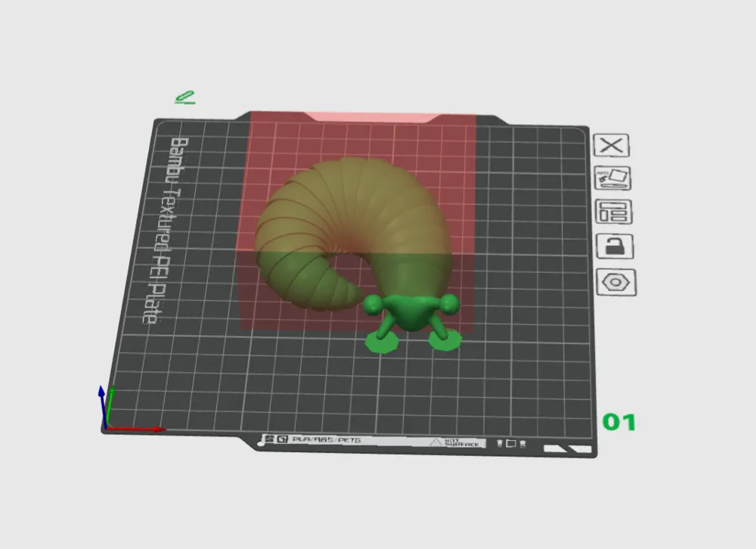Image resolution: width=756 pixels, height=549 pixels.
Task: Click the unlocked padlock icon
Action: (x=613, y=247)
